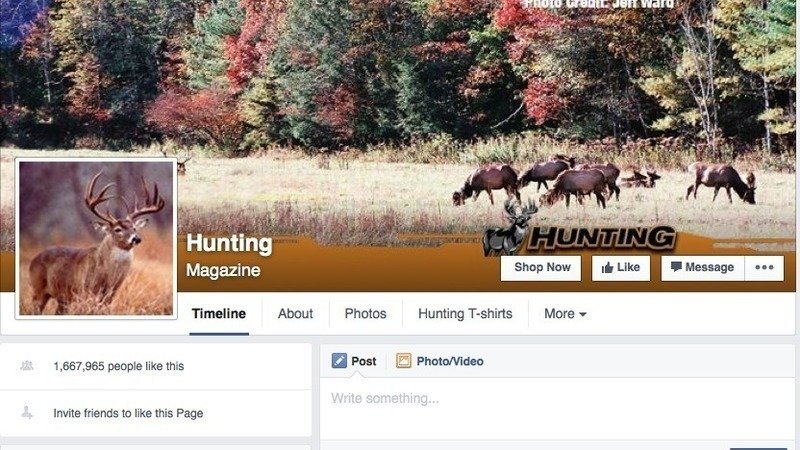Click Invite friends to like this Page

(x=128, y=413)
